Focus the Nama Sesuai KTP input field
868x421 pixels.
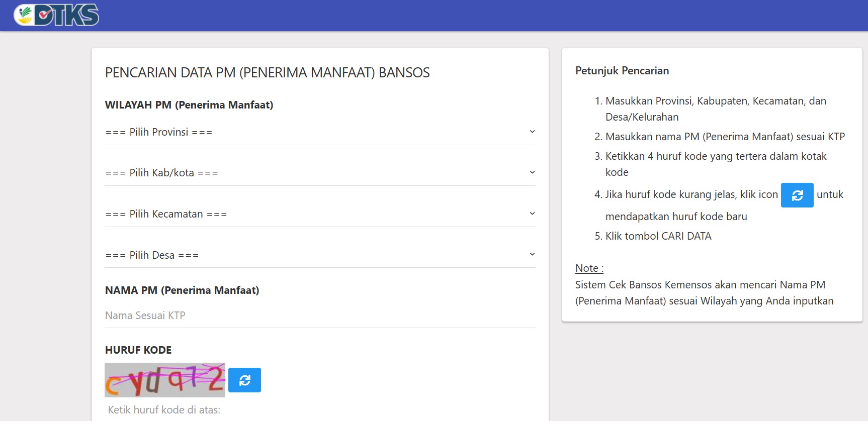(320, 315)
